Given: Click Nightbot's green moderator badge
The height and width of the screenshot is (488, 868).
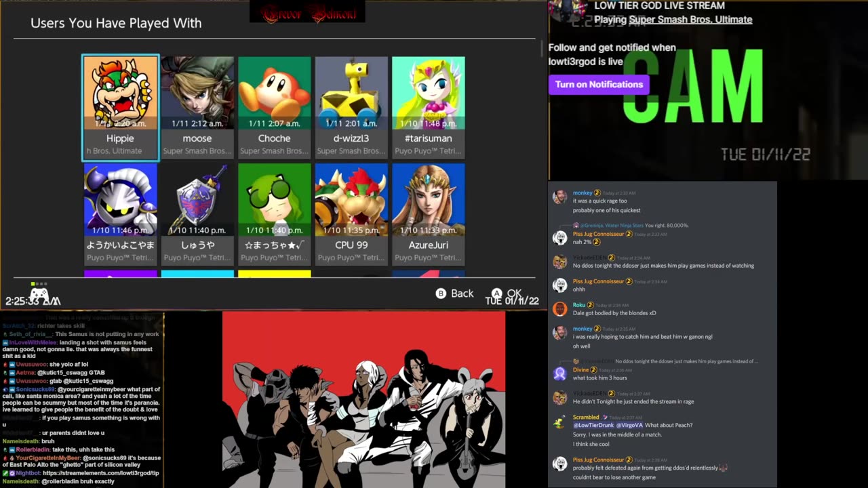Looking at the screenshot, I should (5, 473).
